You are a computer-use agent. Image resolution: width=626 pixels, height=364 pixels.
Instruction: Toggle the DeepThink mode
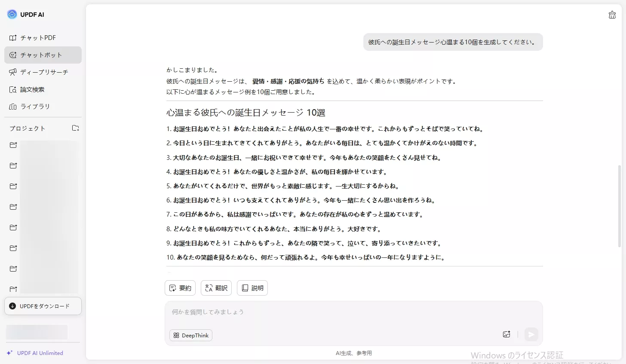tap(191, 335)
